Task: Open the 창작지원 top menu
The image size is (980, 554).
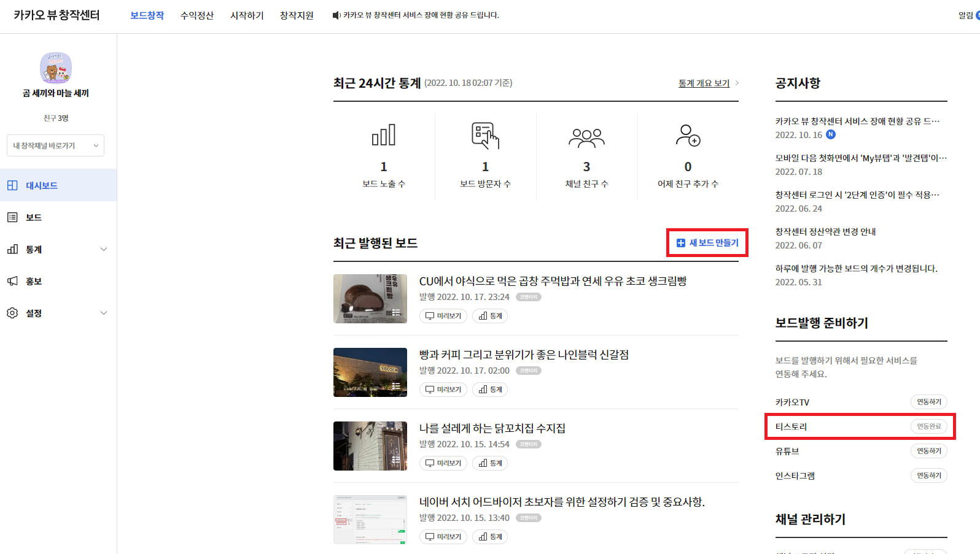Action: (x=297, y=15)
